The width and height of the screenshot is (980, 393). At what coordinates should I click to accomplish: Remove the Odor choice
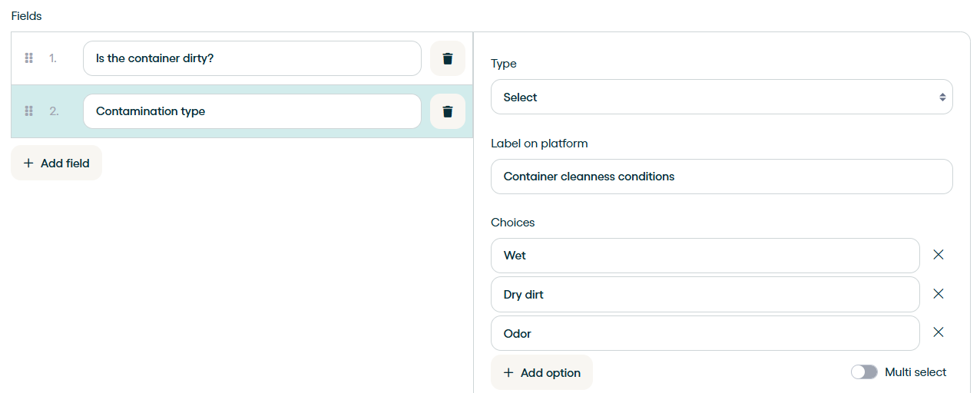pos(938,332)
